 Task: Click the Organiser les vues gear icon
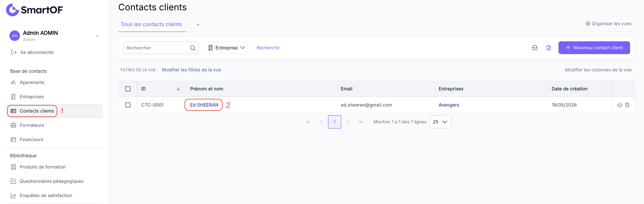(x=588, y=24)
